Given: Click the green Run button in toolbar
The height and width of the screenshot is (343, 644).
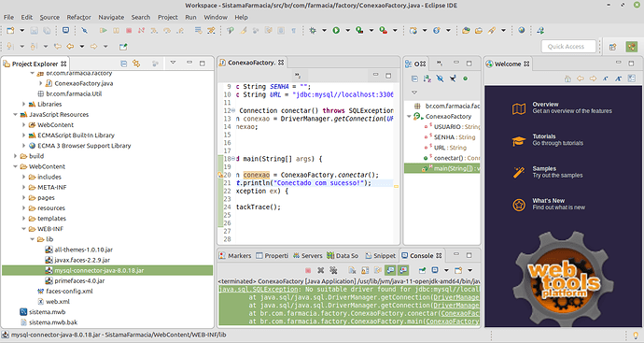Looking at the screenshot, I should 336,31.
